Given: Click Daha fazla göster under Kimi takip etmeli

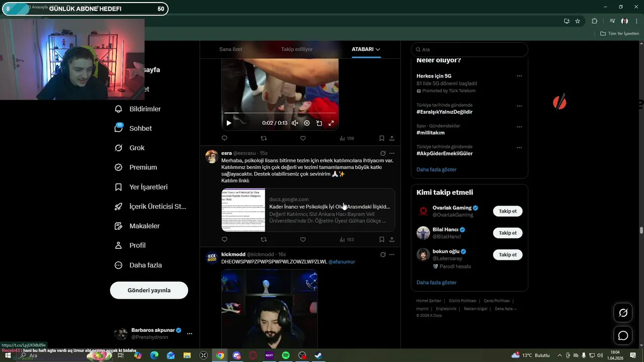Looking at the screenshot, I should (x=436, y=283).
